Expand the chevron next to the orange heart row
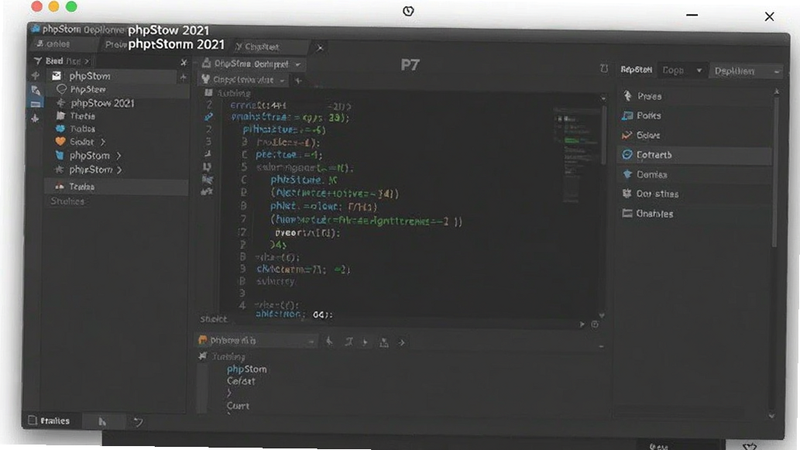The image size is (800, 450). (103, 142)
